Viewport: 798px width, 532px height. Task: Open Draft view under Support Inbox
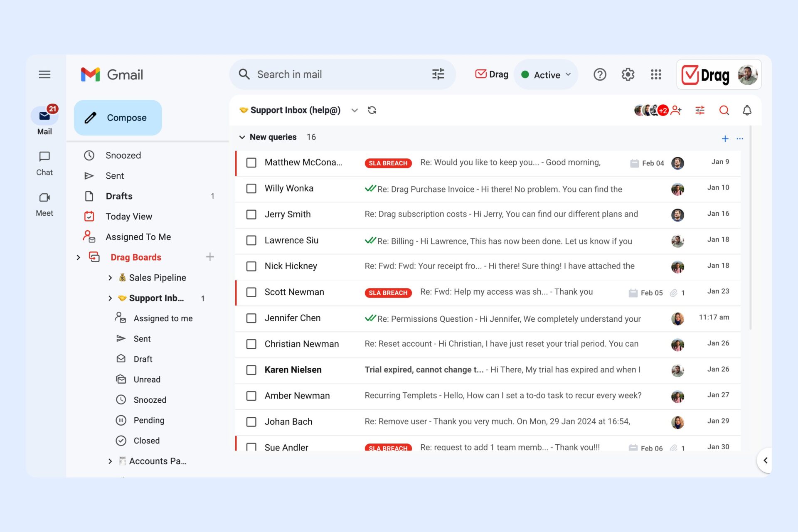coord(143,359)
